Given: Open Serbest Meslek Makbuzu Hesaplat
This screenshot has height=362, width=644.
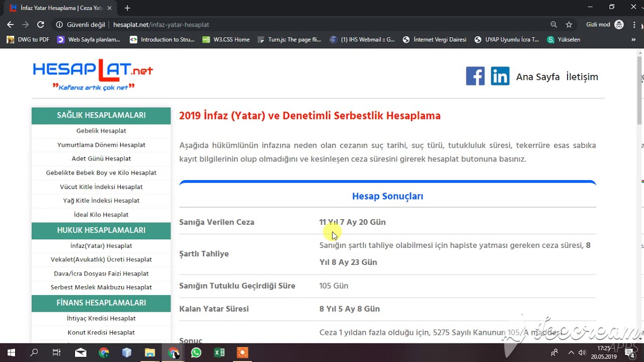Looking at the screenshot, I should pyautogui.click(x=101, y=287).
